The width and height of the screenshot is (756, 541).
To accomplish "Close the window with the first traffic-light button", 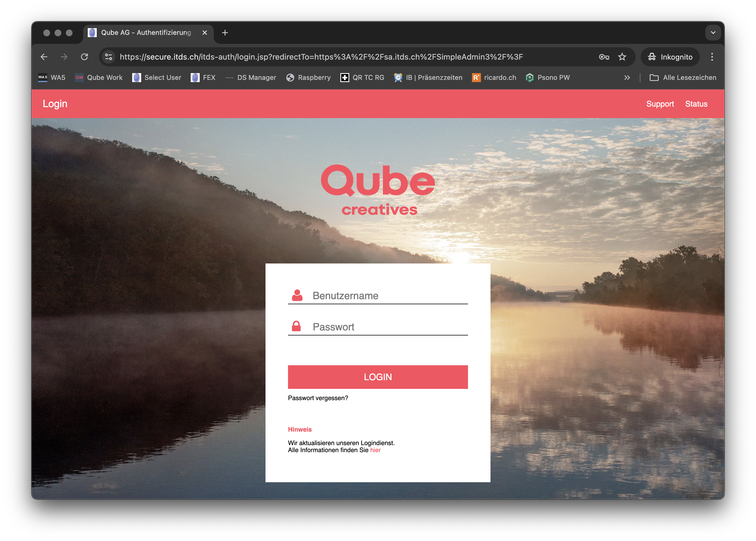I will click(47, 33).
